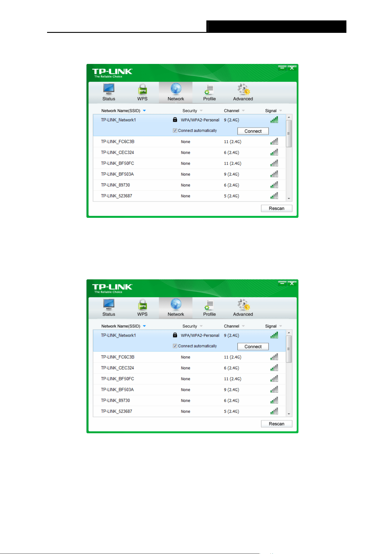Click the Signal sort arrow in lower window

tap(281, 326)
